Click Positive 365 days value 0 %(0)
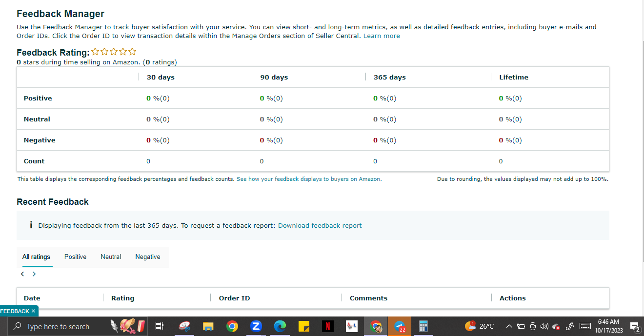Screen dimensions: 644x336 tap(385, 98)
